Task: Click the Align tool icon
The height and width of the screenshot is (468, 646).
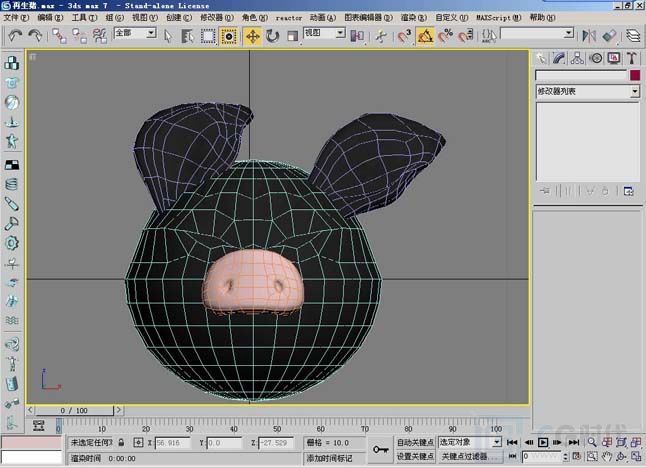Action: pyautogui.click(x=609, y=36)
